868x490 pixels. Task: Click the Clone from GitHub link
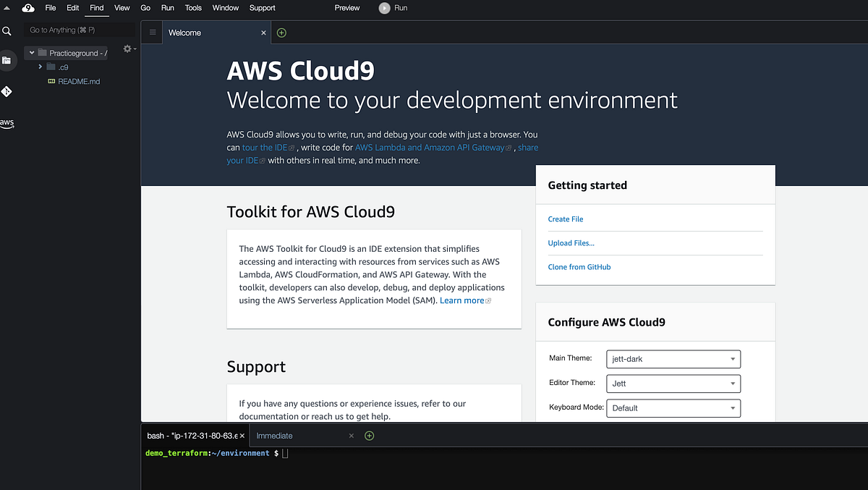point(579,266)
